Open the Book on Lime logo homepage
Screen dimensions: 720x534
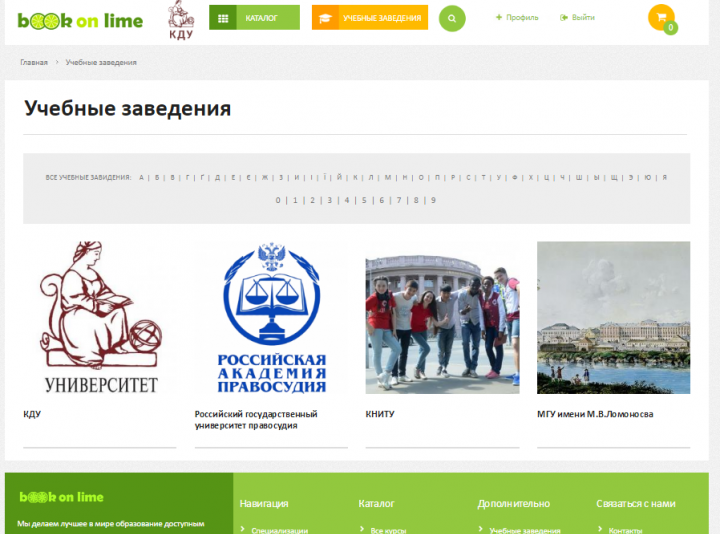(80, 21)
